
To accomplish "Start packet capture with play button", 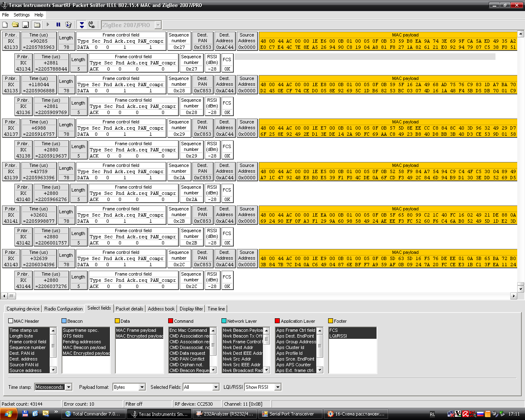I will point(48,25).
